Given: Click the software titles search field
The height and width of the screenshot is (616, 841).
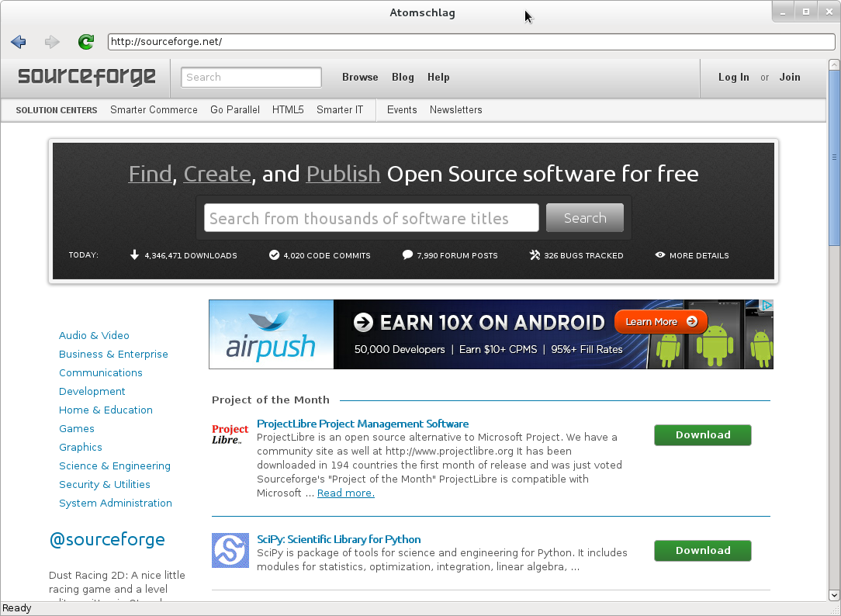Looking at the screenshot, I should click(370, 218).
